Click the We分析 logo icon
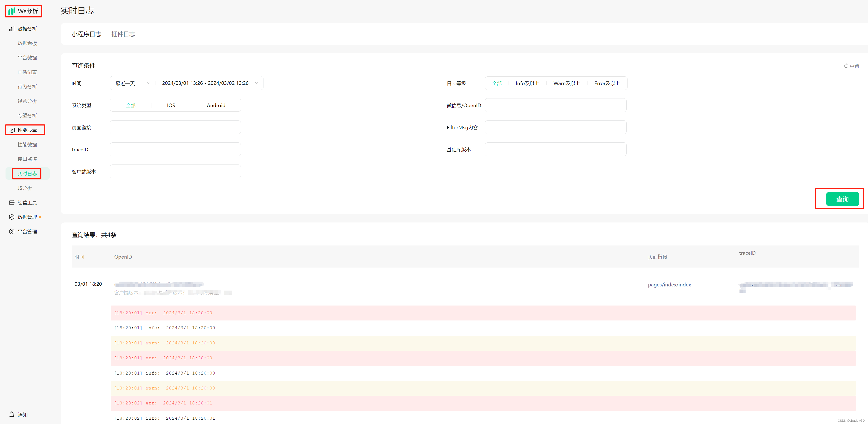 click(x=12, y=11)
